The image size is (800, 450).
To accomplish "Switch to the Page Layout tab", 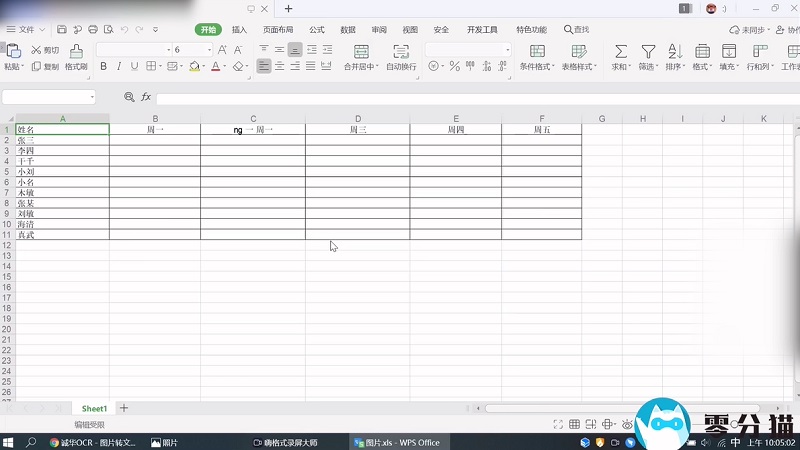I will coord(278,30).
